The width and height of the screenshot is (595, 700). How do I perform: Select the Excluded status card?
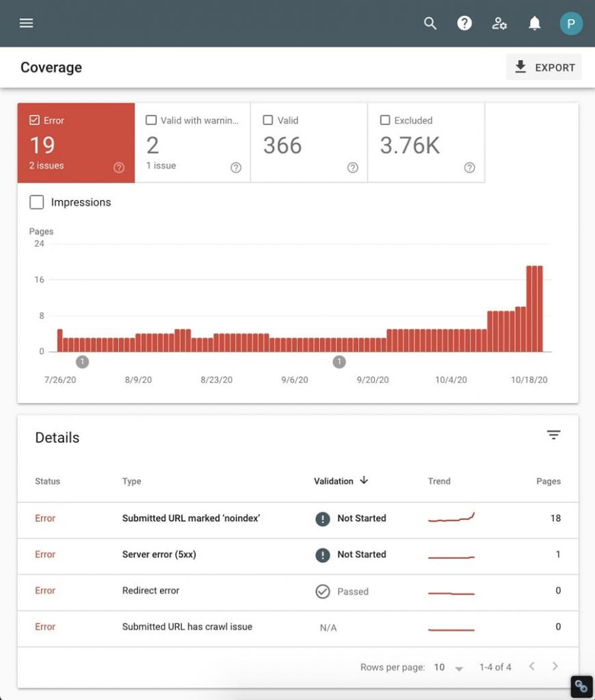(x=426, y=144)
